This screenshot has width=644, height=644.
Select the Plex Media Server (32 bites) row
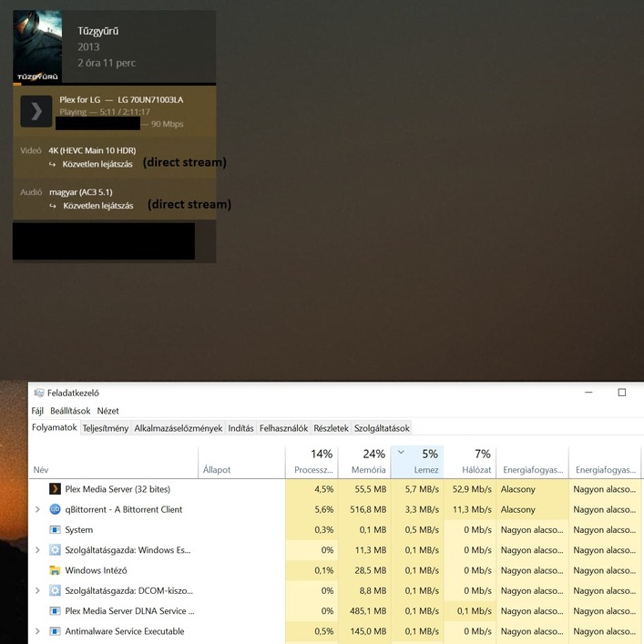(334, 489)
